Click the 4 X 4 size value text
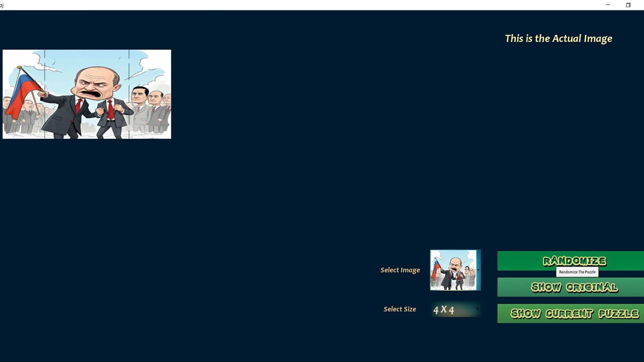 444,310
